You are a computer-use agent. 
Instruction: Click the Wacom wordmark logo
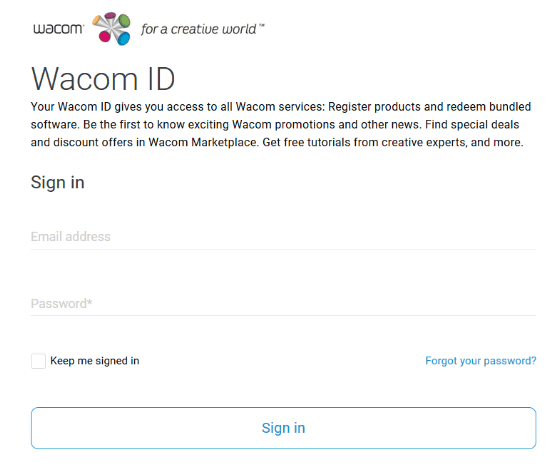click(x=59, y=29)
